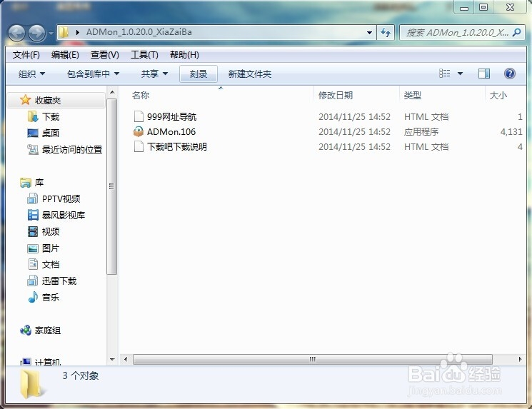
Task: Select 下载吧下载说明 file name
Action: click(x=177, y=146)
